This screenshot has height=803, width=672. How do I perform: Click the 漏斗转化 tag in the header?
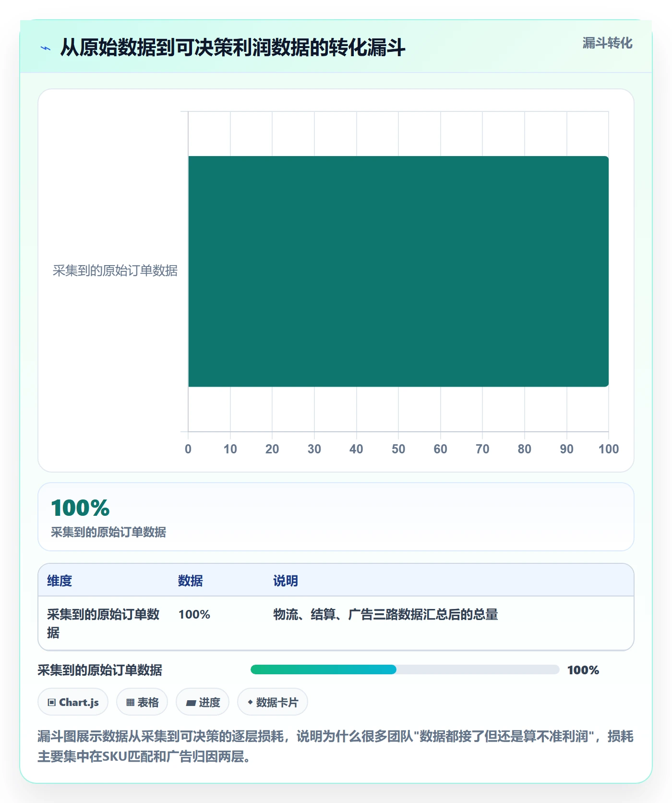[607, 43]
